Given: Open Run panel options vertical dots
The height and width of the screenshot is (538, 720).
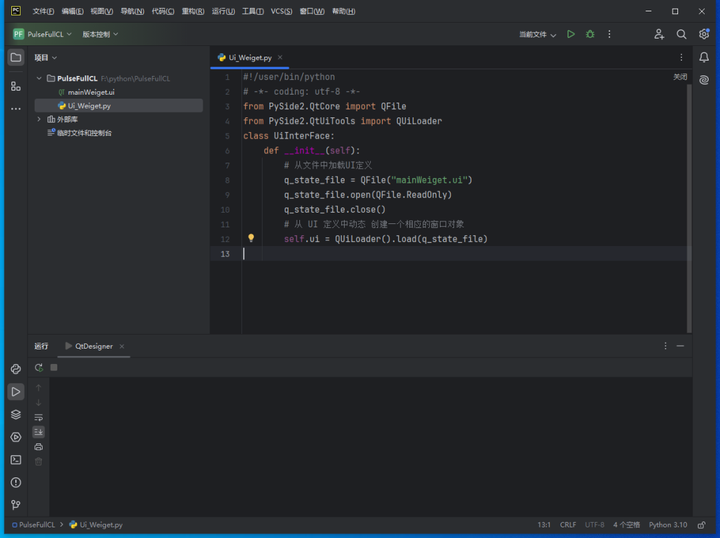Looking at the screenshot, I should 665,346.
